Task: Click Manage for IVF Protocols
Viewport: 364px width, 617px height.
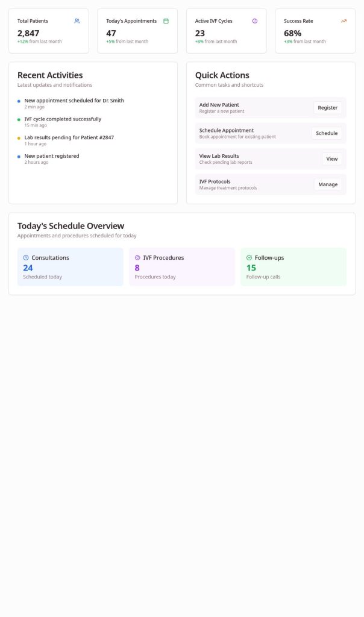Action: [328, 184]
